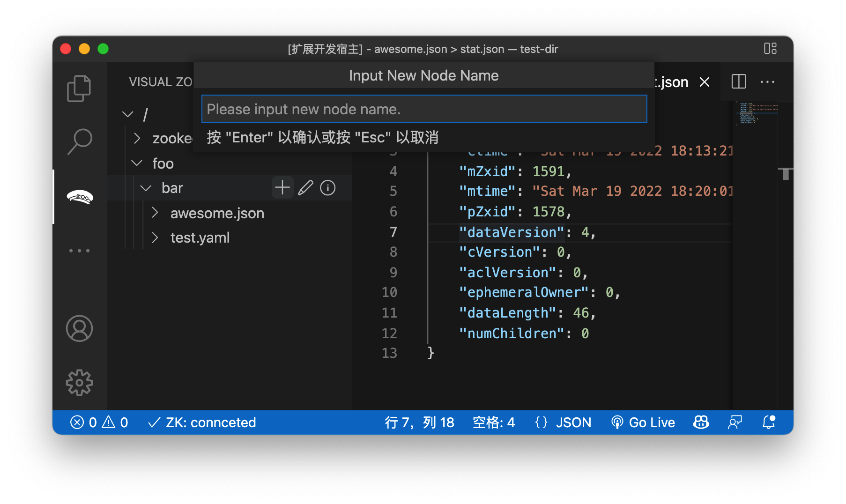Change indentation setting 空格: 4
This screenshot has width=846, height=504.
tap(494, 422)
